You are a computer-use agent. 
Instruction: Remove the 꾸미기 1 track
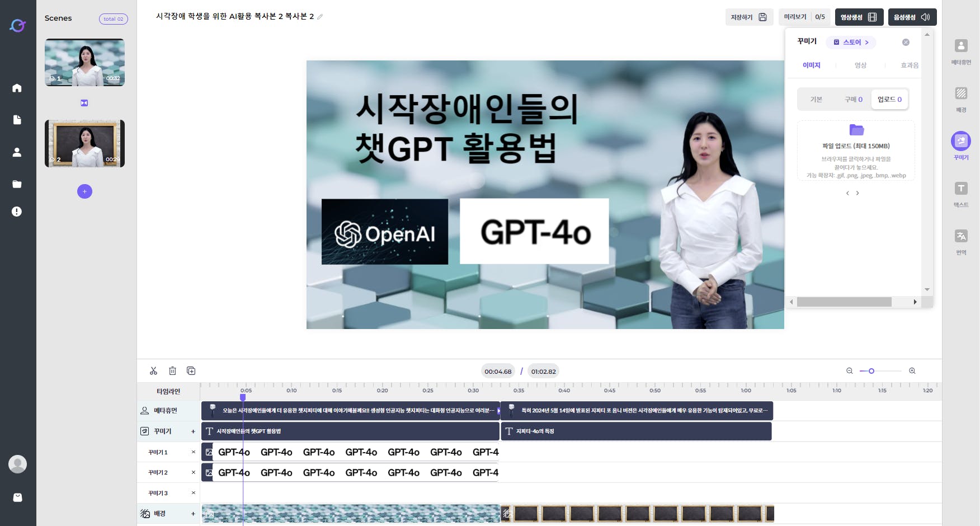tap(194, 452)
